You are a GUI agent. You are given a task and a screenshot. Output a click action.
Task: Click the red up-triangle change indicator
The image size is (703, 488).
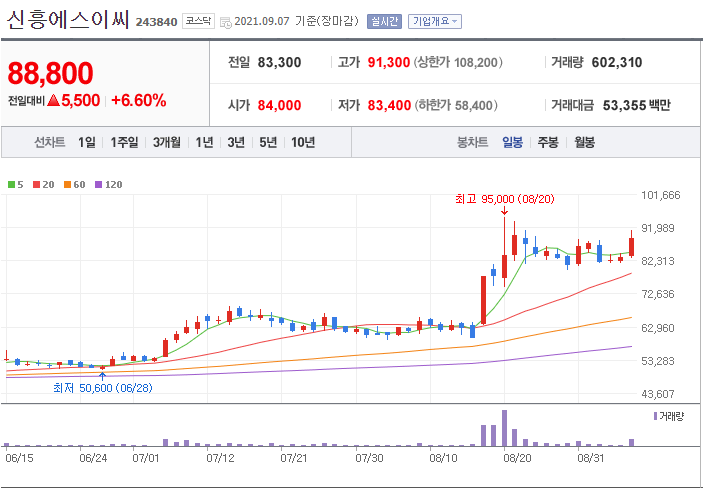click(53, 100)
